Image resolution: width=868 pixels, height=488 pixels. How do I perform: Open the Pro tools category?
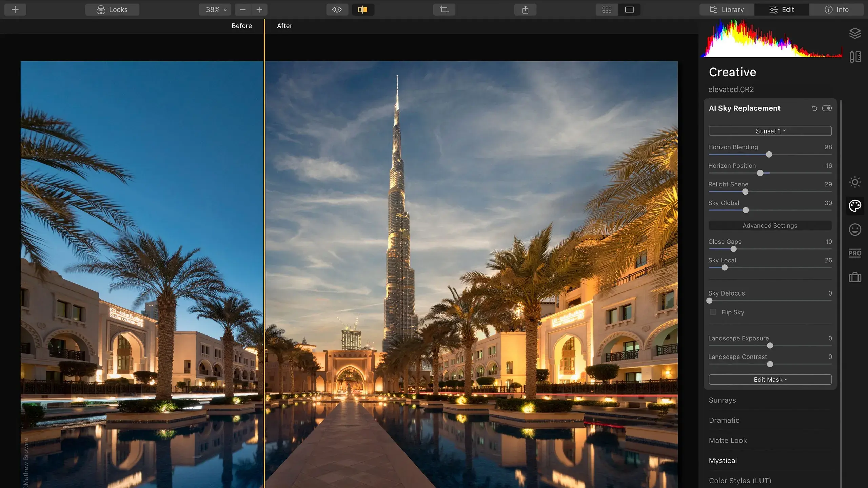[855, 253]
